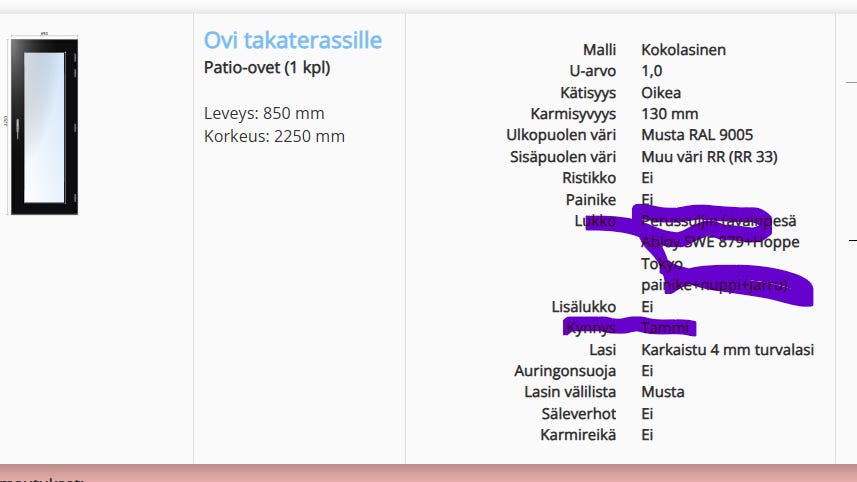
Task: Click the "Kokolasinen" model value
Action: coord(683,49)
